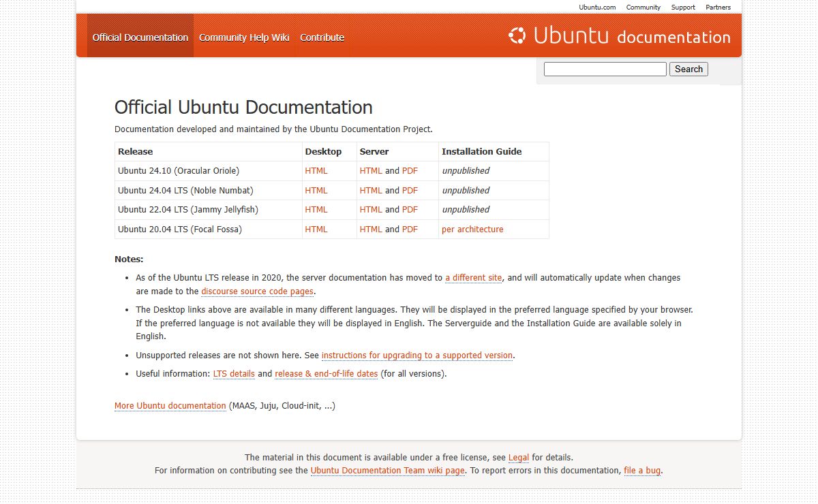Open Server HTML for Ubuntu 20.04 LTS
This screenshot has height=504, width=818.
coord(371,230)
